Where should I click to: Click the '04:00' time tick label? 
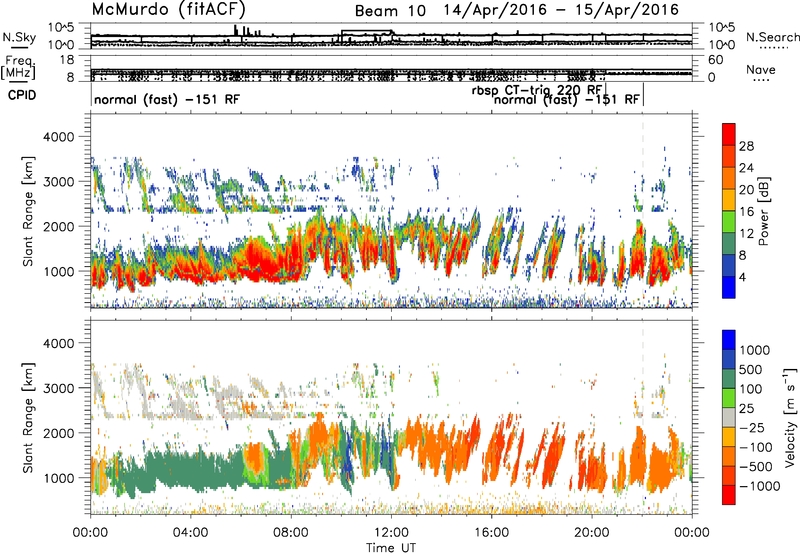(x=190, y=533)
